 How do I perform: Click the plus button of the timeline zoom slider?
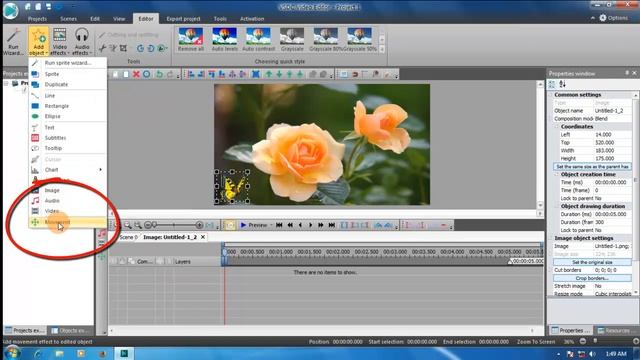click(x=199, y=225)
